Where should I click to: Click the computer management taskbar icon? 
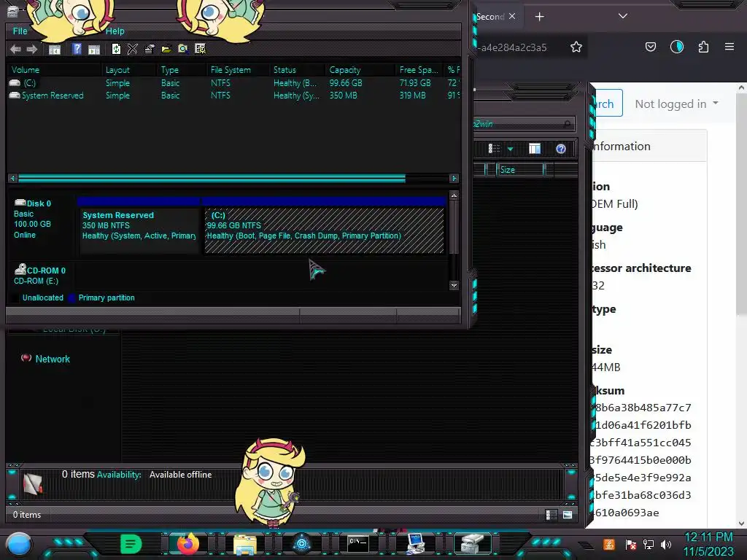click(x=415, y=544)
